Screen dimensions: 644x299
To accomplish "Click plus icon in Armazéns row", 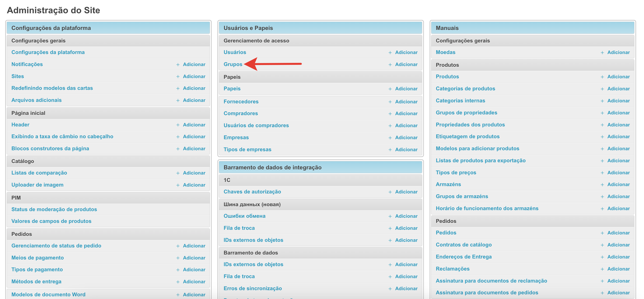I will (602, 185).
